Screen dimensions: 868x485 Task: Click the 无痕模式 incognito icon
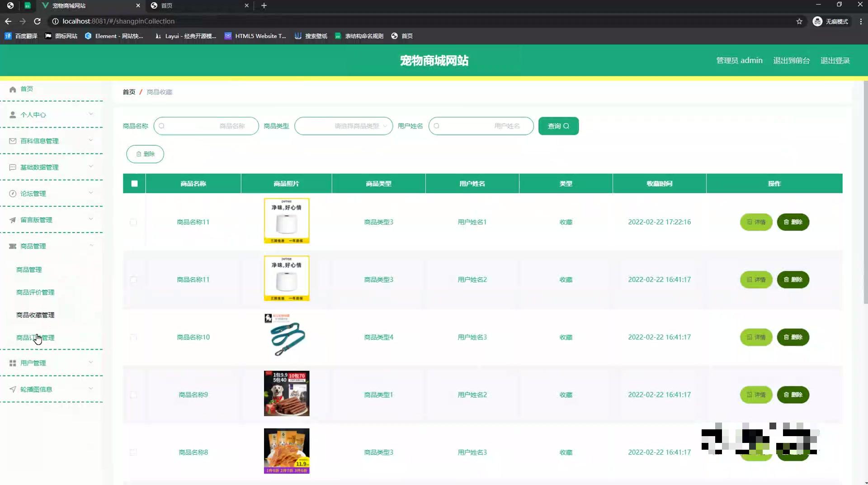point(817,21)
